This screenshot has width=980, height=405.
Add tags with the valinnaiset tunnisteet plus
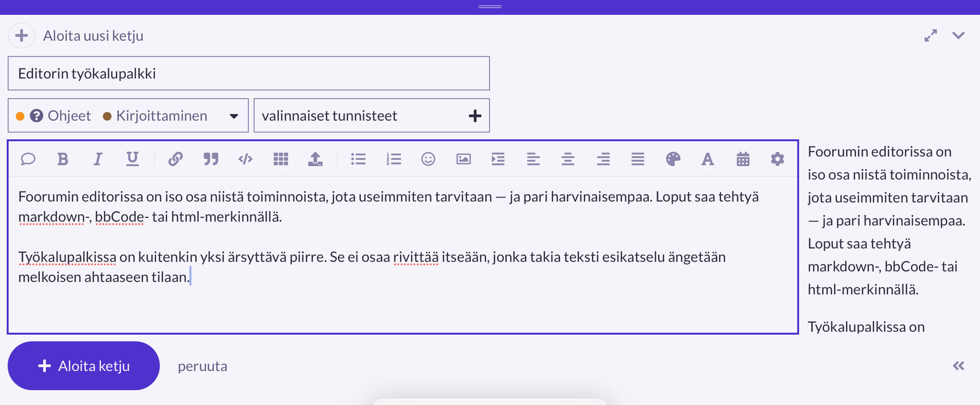[475, 116]
